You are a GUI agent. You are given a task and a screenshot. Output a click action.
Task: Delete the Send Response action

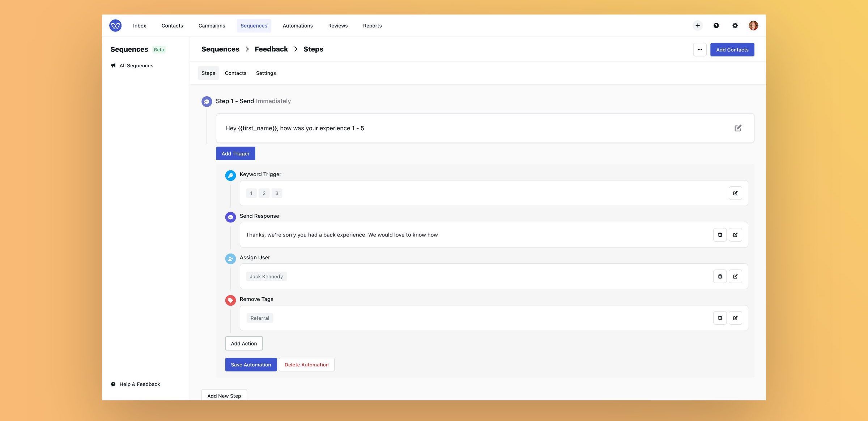(720, 235)
